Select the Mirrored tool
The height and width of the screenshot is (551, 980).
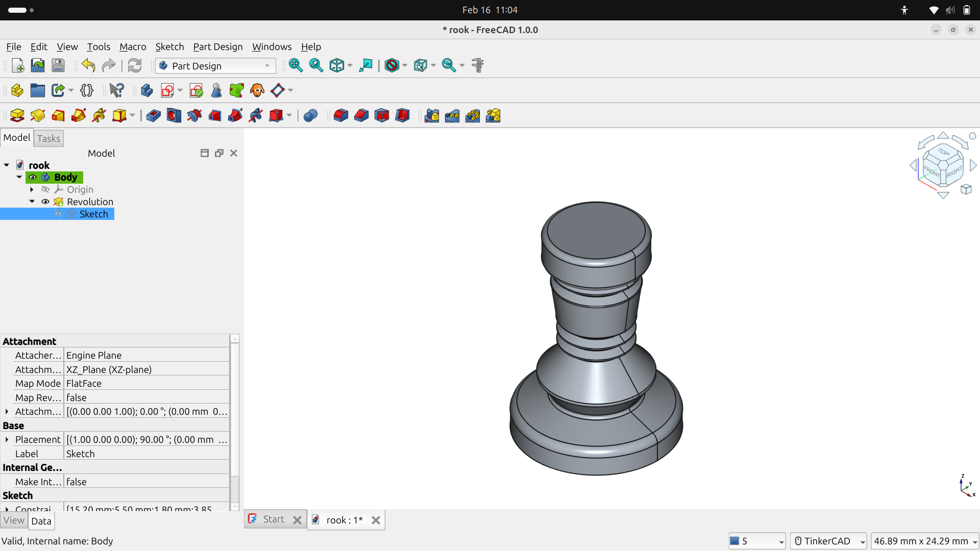pos(432,115)
